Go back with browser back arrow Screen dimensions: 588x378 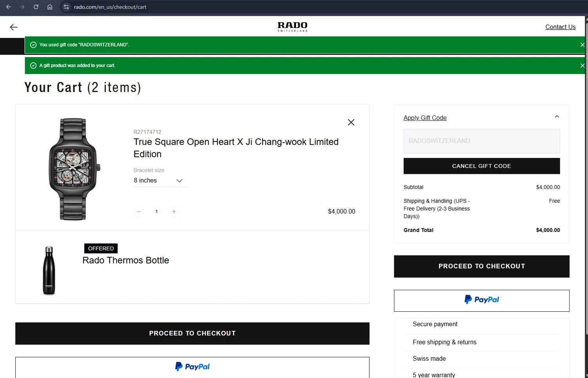9,7
